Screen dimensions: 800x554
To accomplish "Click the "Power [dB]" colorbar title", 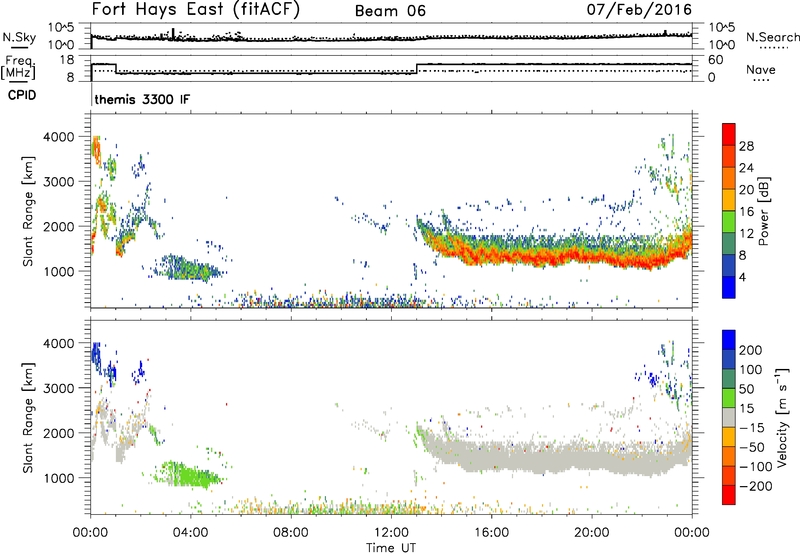I will point(764,211).
